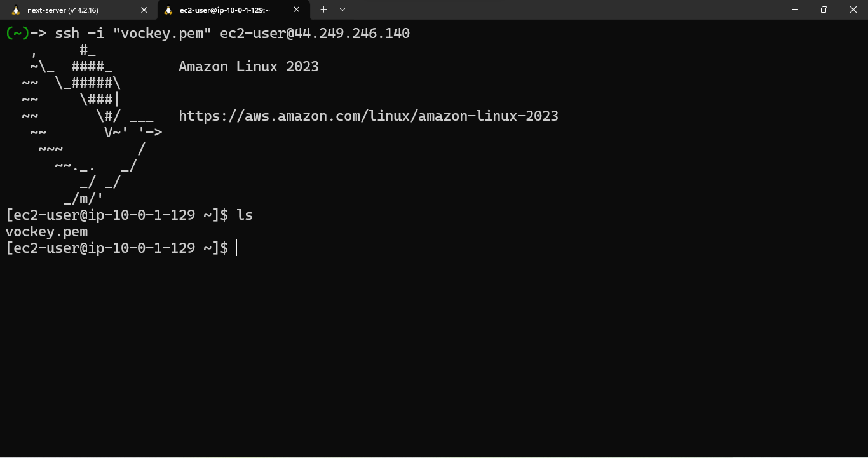Select the ec2-user@ip-10-0-1-129 tab title
Viewport: 868px width, 458px height.
[224, 10]
